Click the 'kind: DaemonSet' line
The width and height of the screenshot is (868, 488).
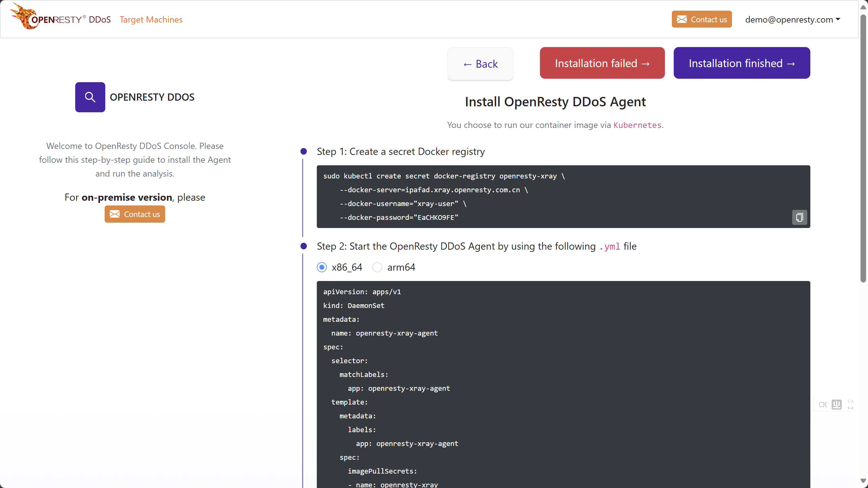[x=353, y=305]
